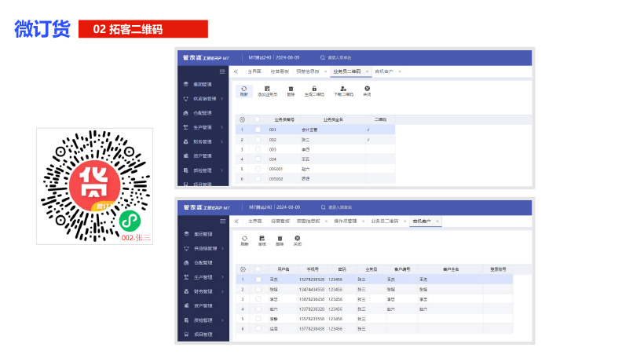Screen dimensions: 644x362
Task: Tick checkbox for salesperson 001 row
Action: (x=257, y=129)
